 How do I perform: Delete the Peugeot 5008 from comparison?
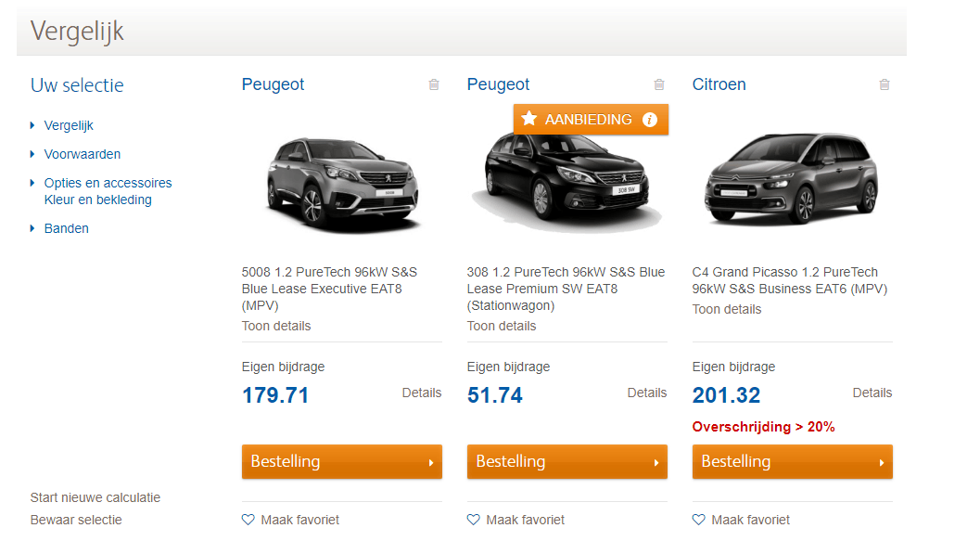434,84
